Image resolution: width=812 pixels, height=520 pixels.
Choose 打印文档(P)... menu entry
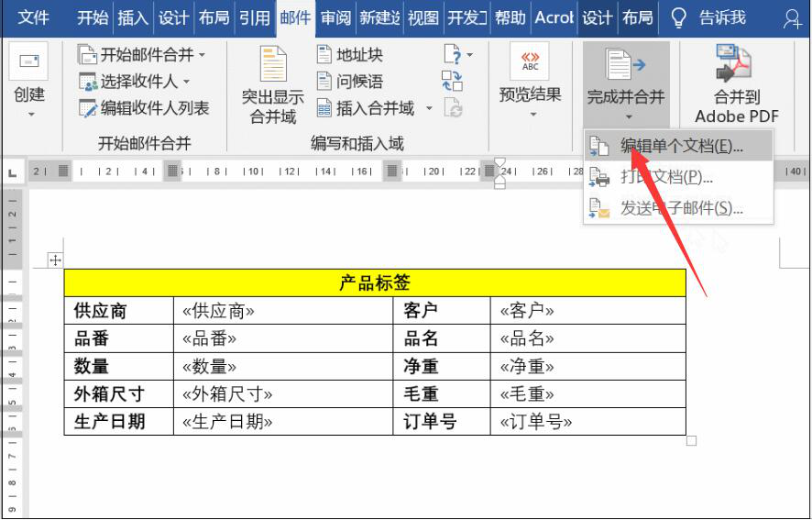pos(678,177)
